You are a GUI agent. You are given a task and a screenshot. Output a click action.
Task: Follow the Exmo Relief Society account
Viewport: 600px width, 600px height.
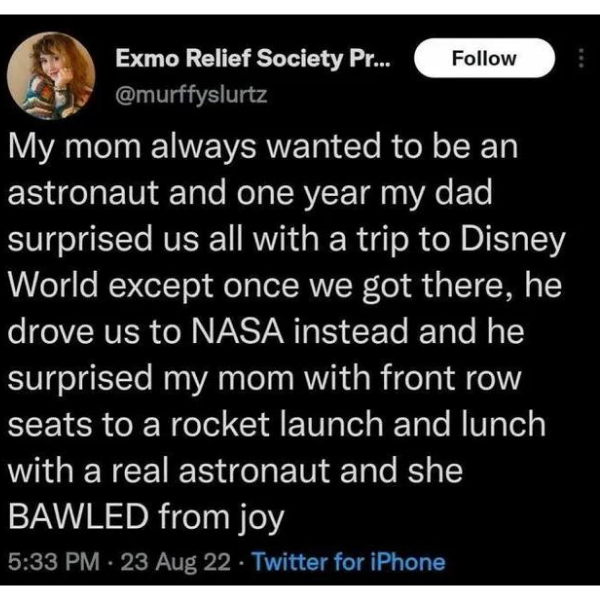click(484, 58)
